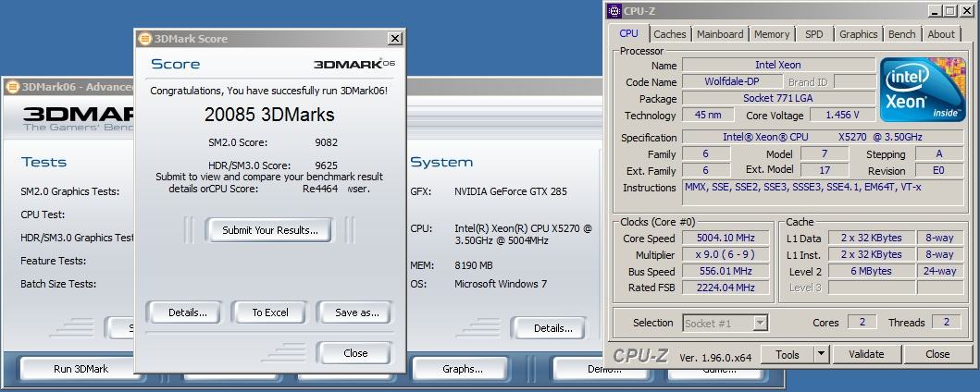This screenshot has height=392, width=980.
Task: Click the processor Name field Intel Xeon
Action: click(778, 65)
